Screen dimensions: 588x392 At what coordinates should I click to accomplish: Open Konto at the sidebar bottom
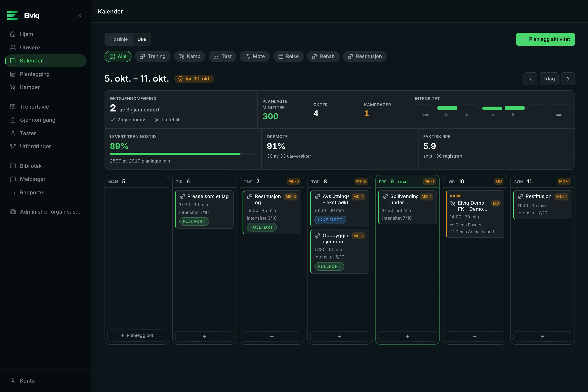[46, 381]
